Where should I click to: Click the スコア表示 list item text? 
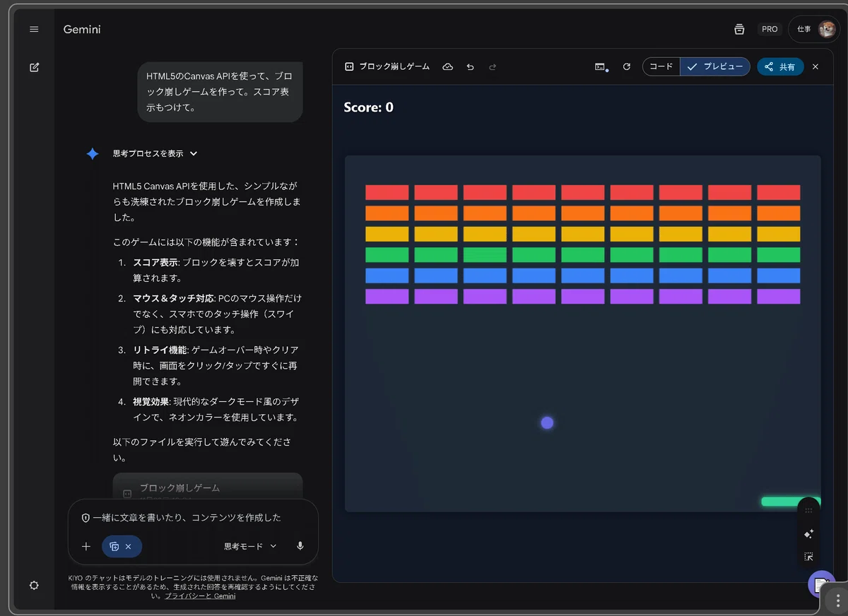218,271
